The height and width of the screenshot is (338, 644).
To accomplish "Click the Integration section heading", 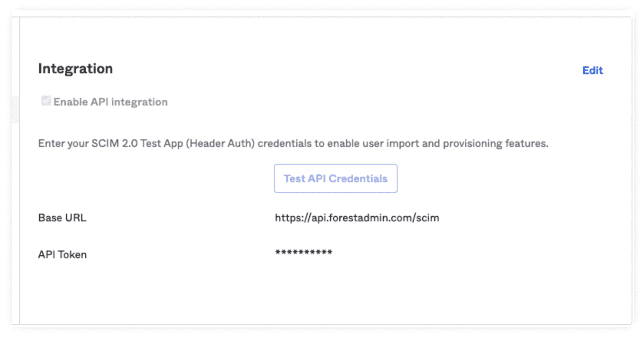I will point(75,69).
